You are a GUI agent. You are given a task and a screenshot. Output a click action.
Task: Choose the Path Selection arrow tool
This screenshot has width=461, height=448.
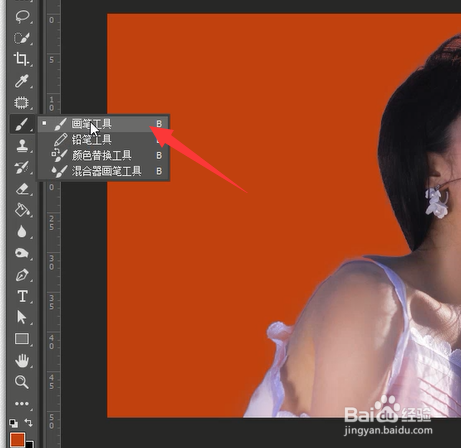point(22,317)
